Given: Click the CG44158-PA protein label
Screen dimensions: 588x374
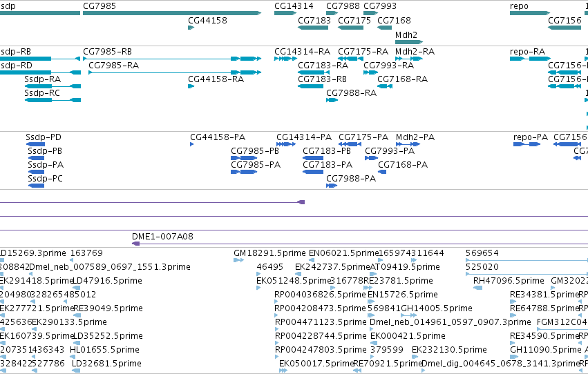Looking at the screenshot, I should [218, 137].
